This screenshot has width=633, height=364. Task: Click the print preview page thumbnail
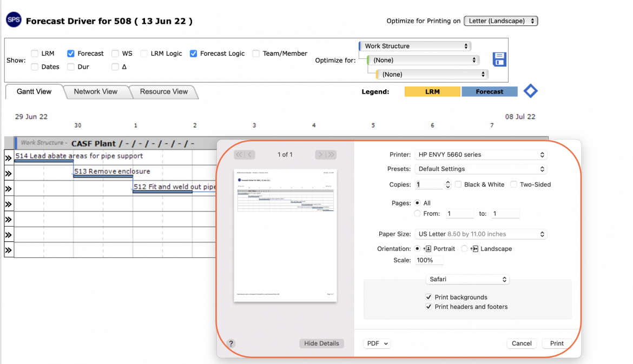(285, 235)
